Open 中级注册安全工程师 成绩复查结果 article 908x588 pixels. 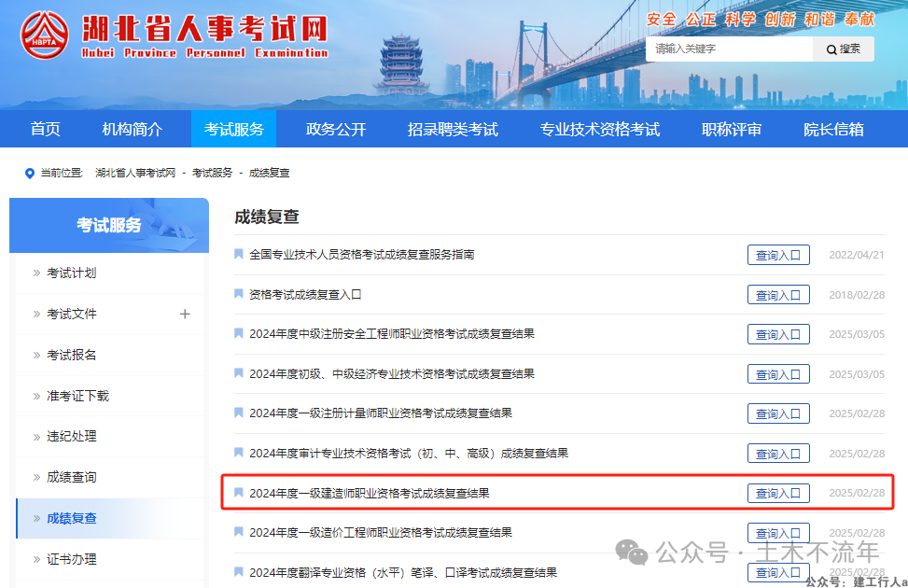tap(391, 334)
